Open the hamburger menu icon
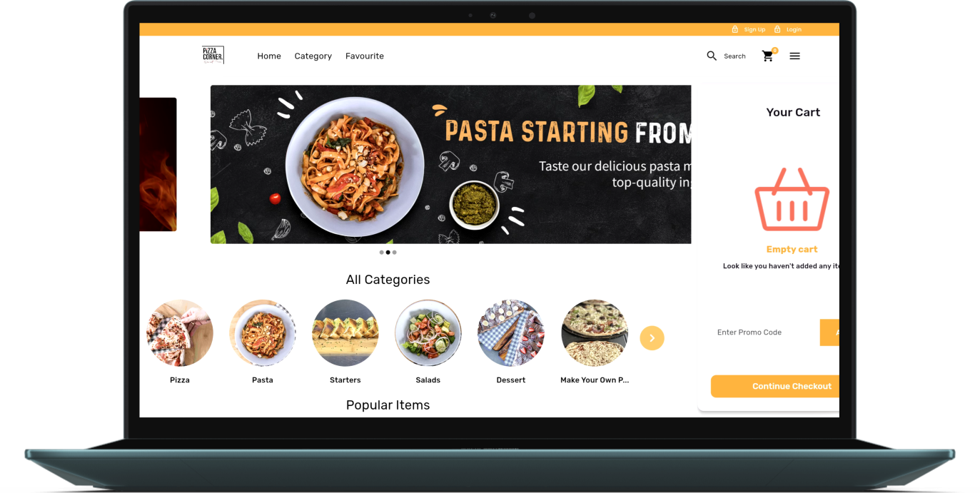980x493 pixels. click(794, 56)
